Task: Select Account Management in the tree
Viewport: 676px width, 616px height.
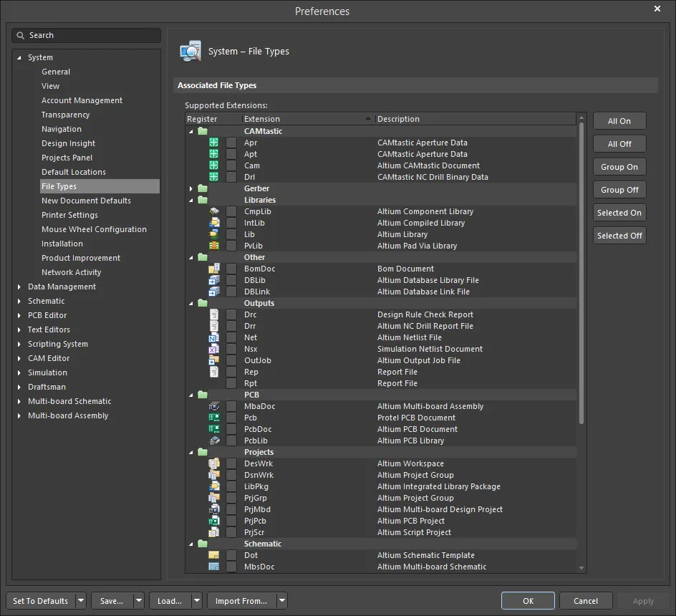Action: (x=82, y=100)
